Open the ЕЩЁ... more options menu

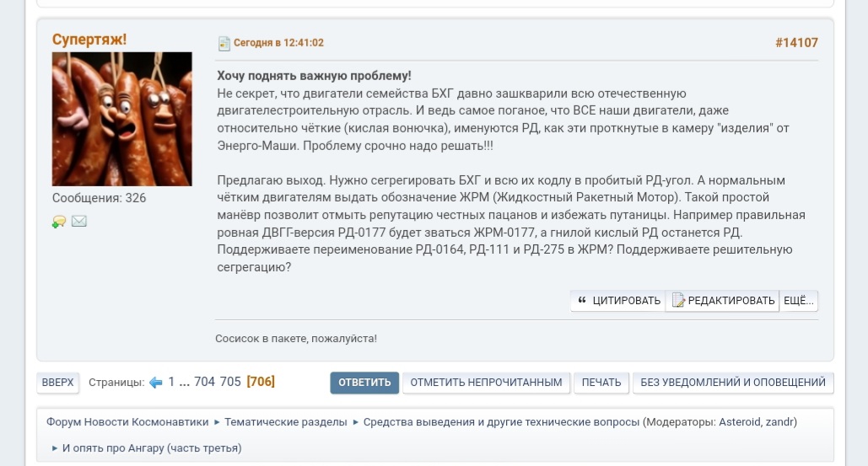point(798,301)
